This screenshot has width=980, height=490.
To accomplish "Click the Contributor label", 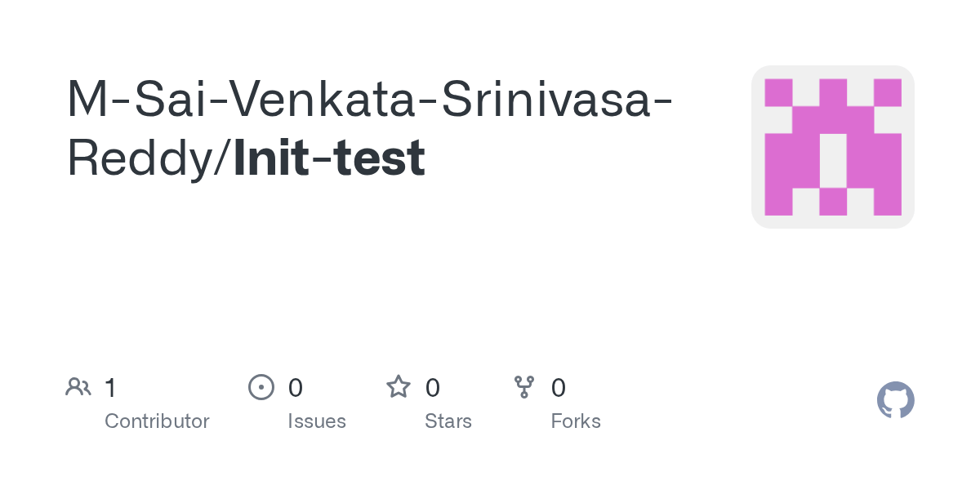I will coord(157,421).
